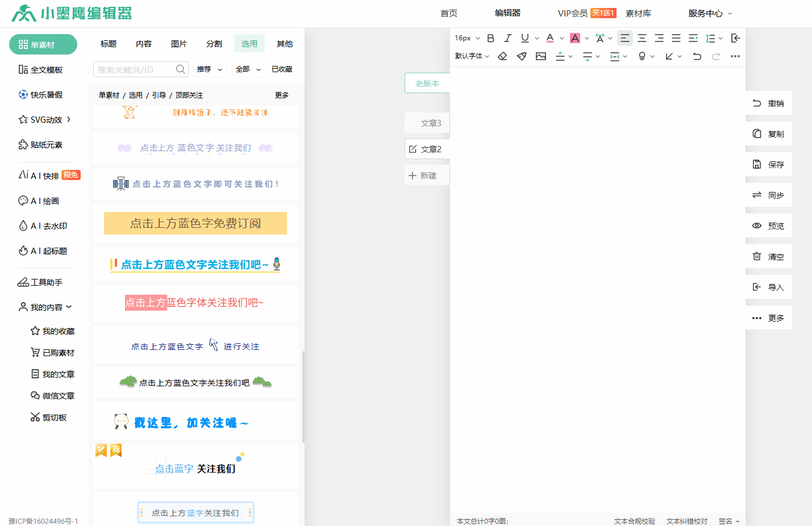Select the 文章3 tab
This screenshot has height=526, width=812.
tap(427, 123)
